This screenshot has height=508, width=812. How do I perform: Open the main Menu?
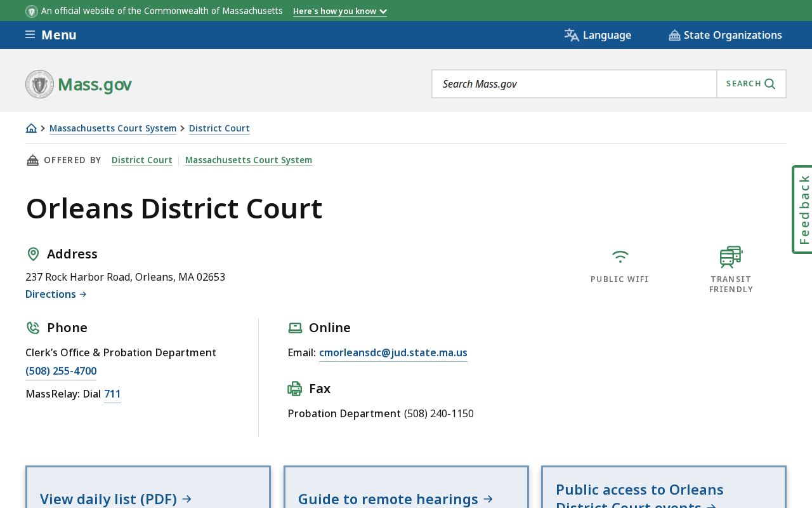point(51,35)
